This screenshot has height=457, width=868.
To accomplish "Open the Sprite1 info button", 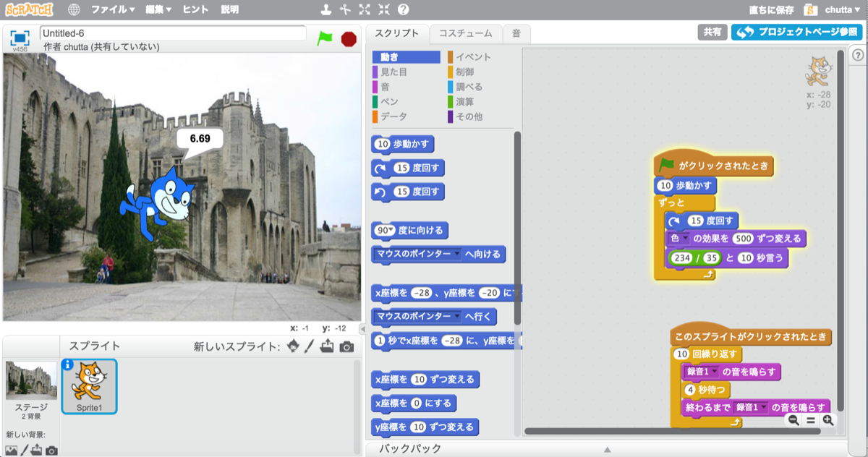I will 67,364.
